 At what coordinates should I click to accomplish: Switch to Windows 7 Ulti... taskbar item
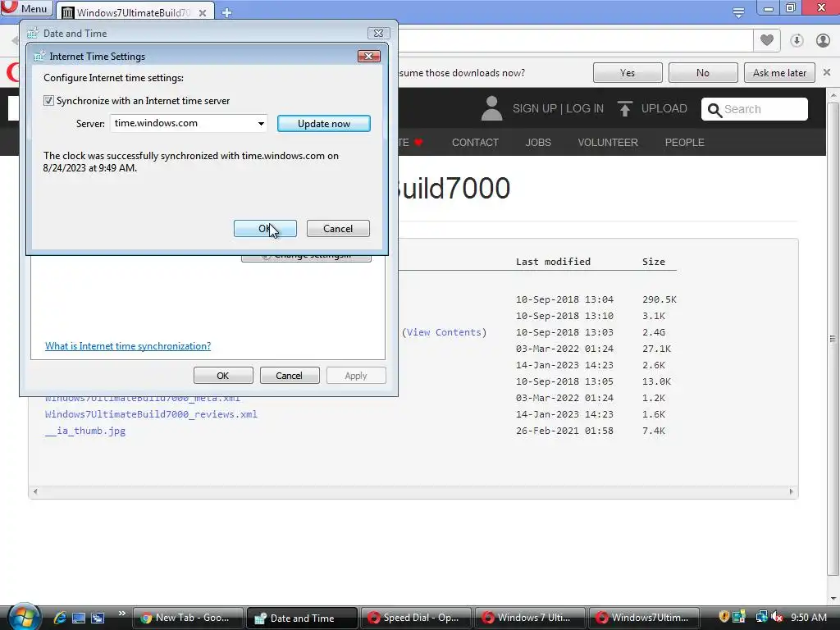point(530,618)
